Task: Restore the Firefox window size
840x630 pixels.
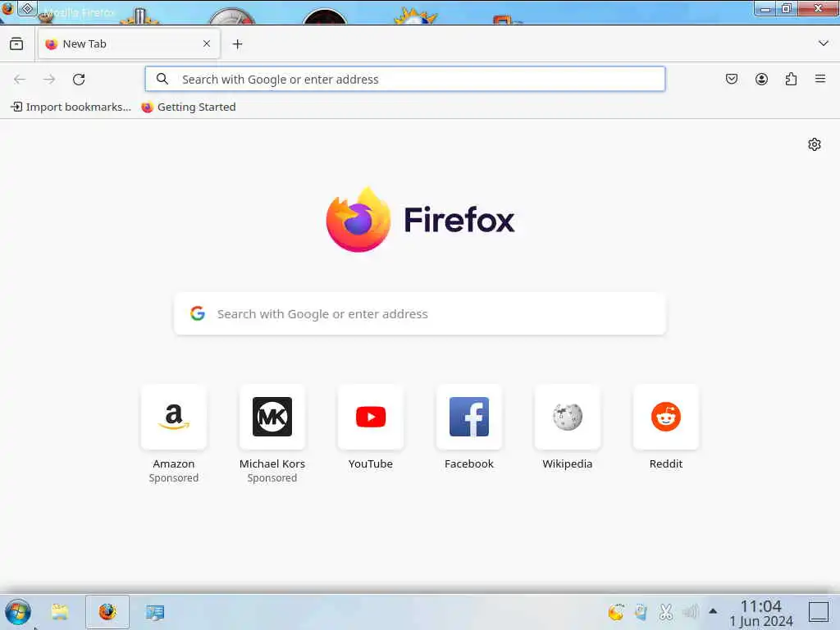Action: pyautogui.click(x=787, y=8)
